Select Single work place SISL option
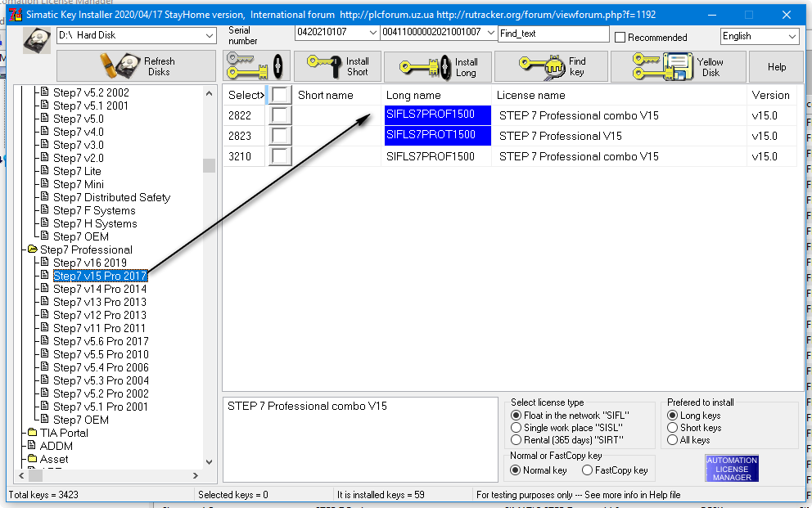 point(517,428)
